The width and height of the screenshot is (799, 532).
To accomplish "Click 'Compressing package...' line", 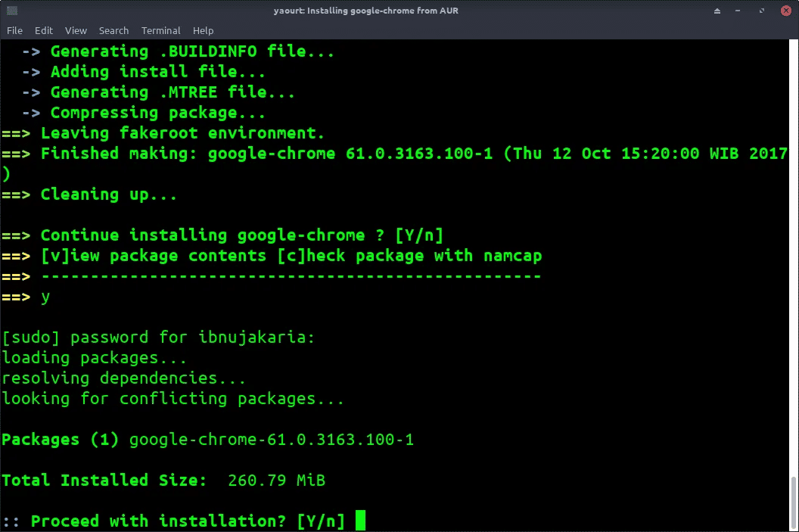I will [144, 113].
